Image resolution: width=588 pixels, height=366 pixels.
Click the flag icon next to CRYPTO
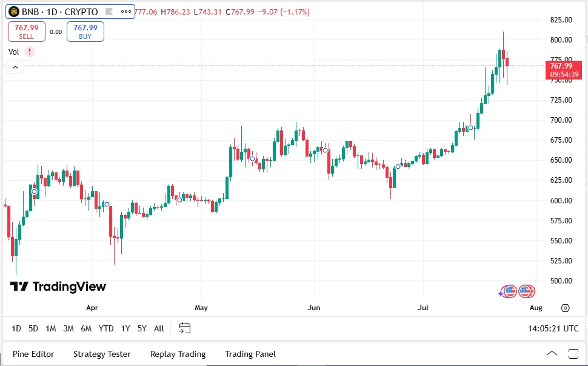point(109,12)
